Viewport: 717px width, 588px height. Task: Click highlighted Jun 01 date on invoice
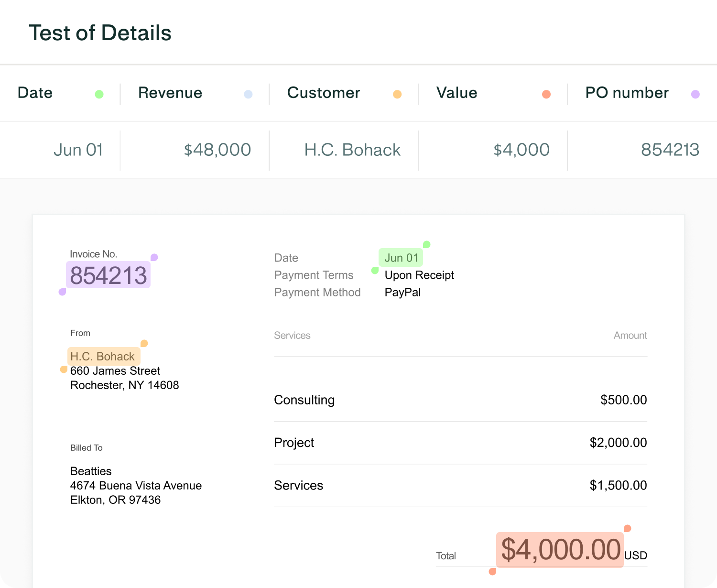coord(401,258)
